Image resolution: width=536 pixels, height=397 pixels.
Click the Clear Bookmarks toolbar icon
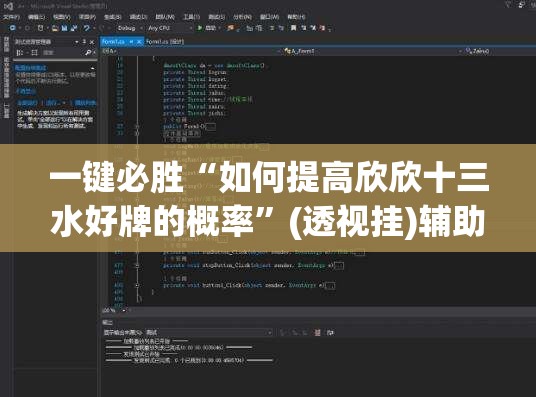(x=322, y=28)
